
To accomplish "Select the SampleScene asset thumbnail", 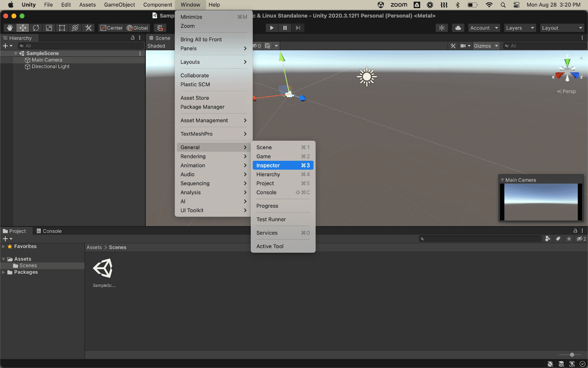I will 103,269.
